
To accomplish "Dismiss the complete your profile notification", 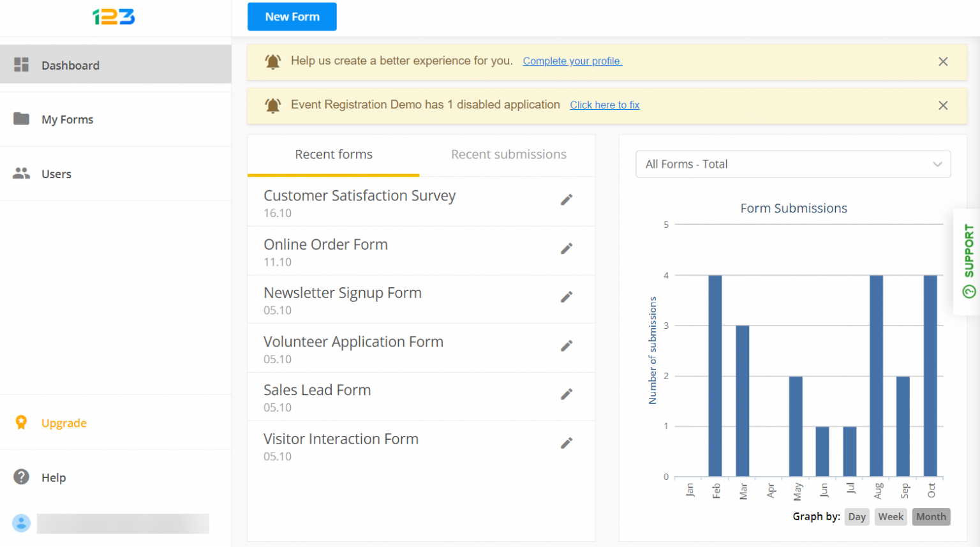I will coord(943,61).
